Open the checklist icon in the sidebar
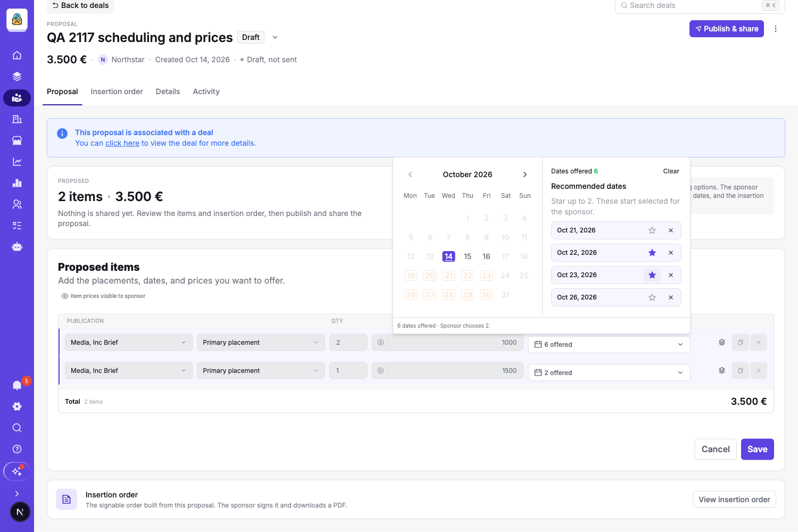This screenshot has width=798, height=532. [x=17, y=226]
